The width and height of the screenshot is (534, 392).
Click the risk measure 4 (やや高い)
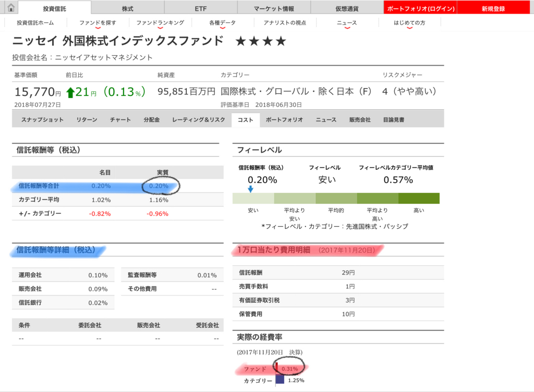(409, 92)
